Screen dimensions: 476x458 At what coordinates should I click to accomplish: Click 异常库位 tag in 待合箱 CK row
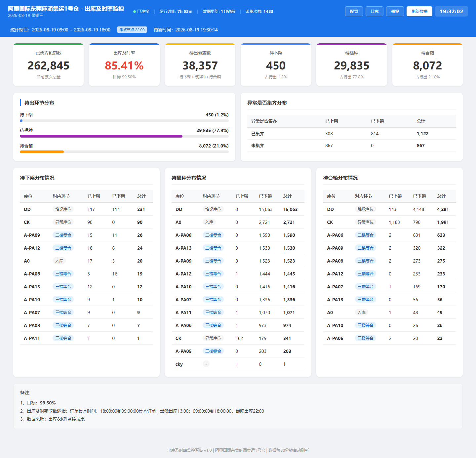[366, 222]
